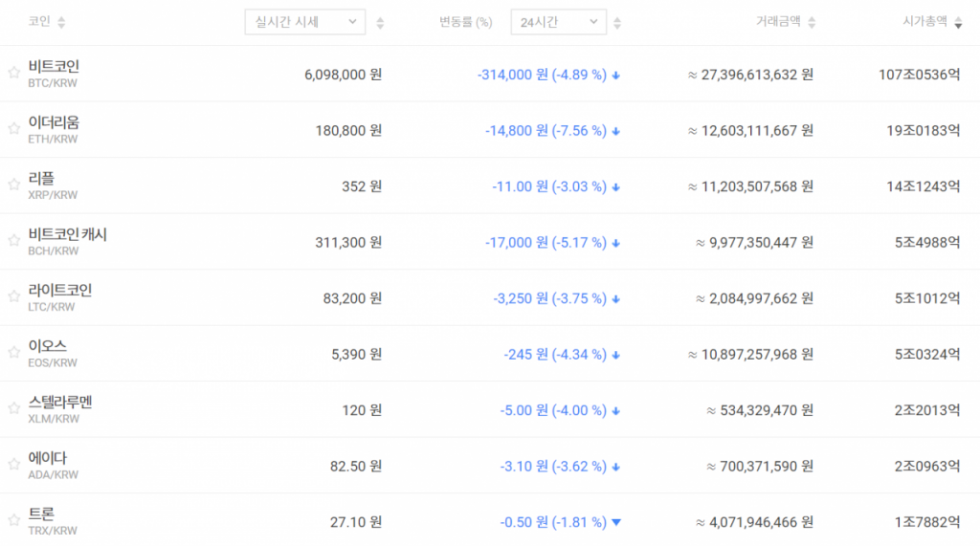Click the price 83,200 원
This screenshot has height=546, width=980.
[x=352, y=298]
